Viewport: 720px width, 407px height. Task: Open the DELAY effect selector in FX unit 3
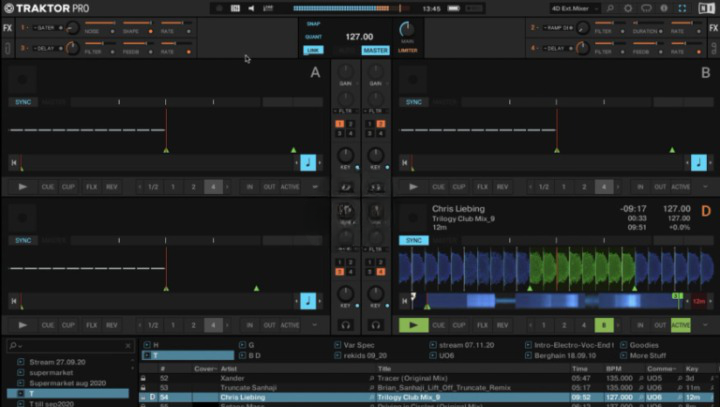tap(46, 48)
